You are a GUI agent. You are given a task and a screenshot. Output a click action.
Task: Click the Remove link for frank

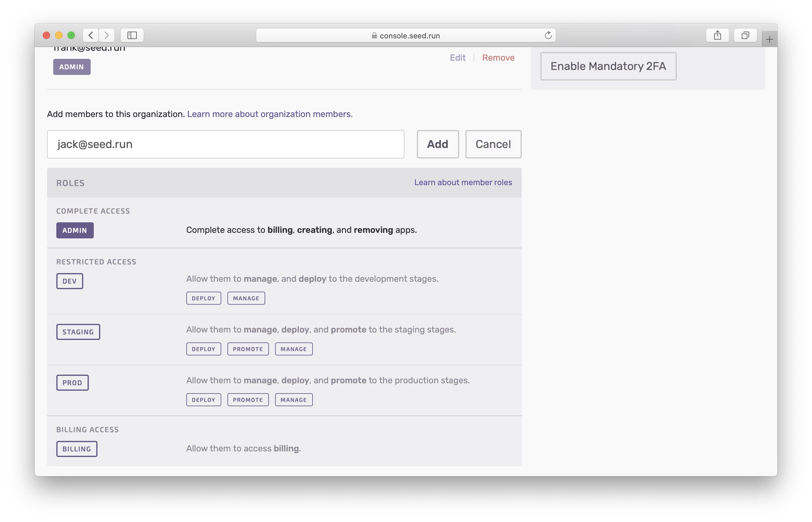point(498,58)
